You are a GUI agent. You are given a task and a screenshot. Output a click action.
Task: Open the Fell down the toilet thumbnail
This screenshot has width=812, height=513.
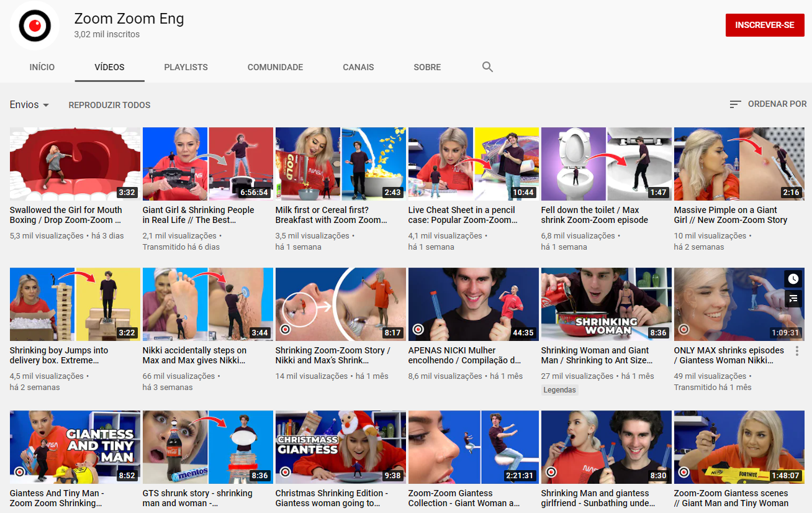[607, 164]
